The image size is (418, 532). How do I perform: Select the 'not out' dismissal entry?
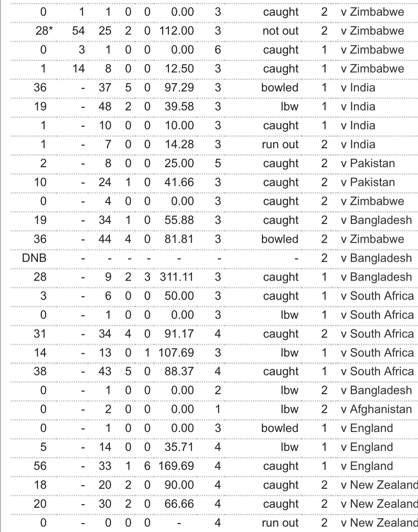tap(280, 31)
